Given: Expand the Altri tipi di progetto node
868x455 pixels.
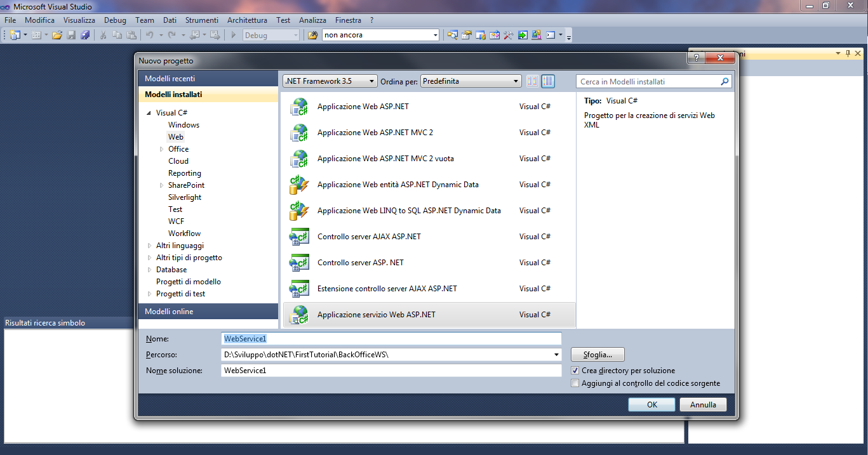Looking at the screenshot, I should point(149,258).
